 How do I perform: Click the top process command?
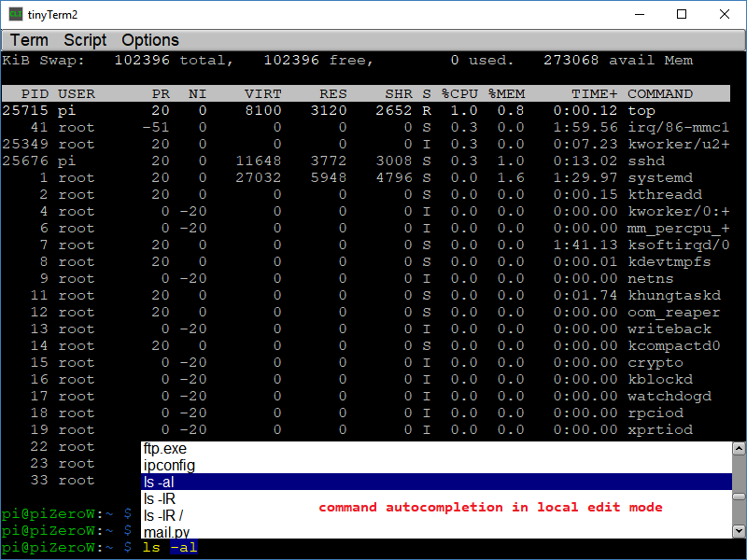(641, 111)
